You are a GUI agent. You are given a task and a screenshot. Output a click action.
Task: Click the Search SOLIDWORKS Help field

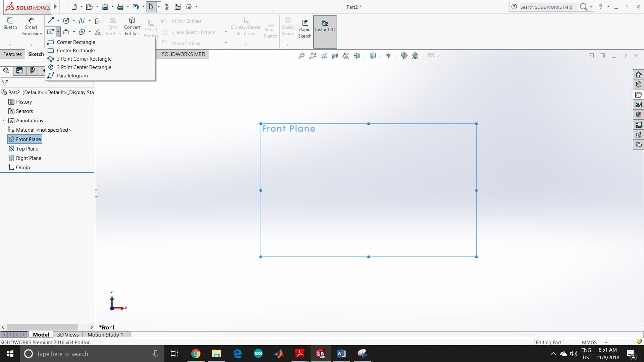click(x=546, y=7)
